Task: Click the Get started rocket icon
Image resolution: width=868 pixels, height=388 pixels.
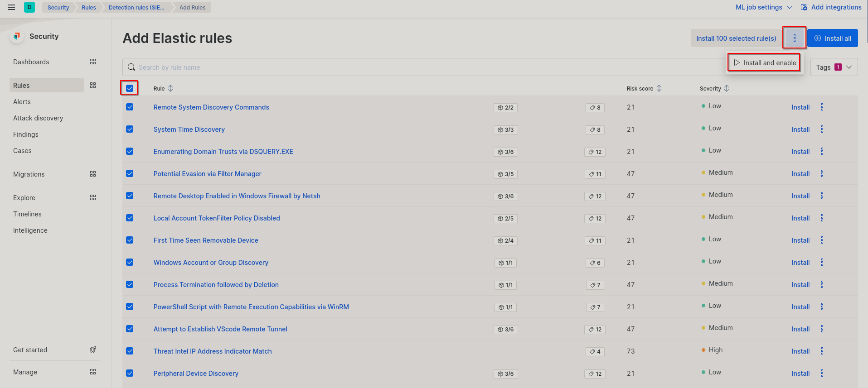Action: coord(93,350)
